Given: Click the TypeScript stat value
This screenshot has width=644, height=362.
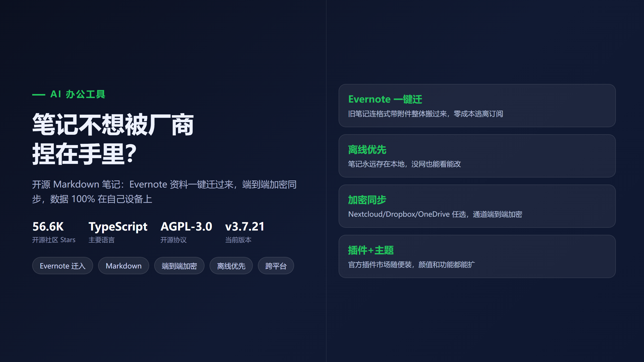Looking at the screenshot, I should (x=118, y=227).
